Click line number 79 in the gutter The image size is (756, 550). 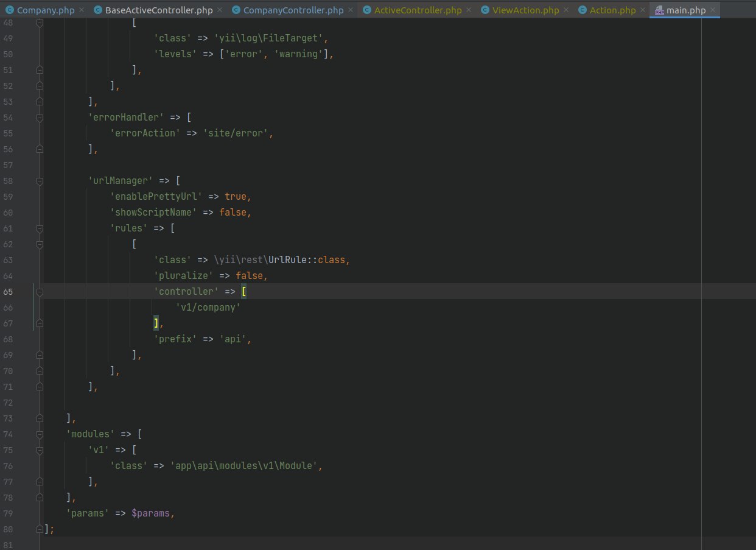[7, 513]
